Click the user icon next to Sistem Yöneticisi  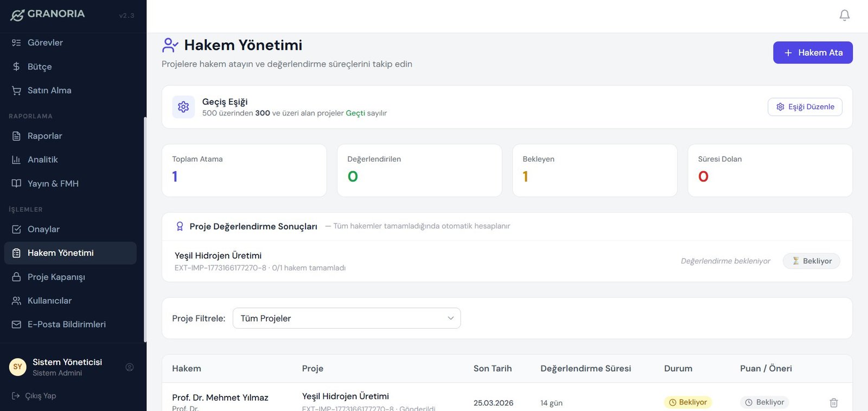[x=130, y=367]
